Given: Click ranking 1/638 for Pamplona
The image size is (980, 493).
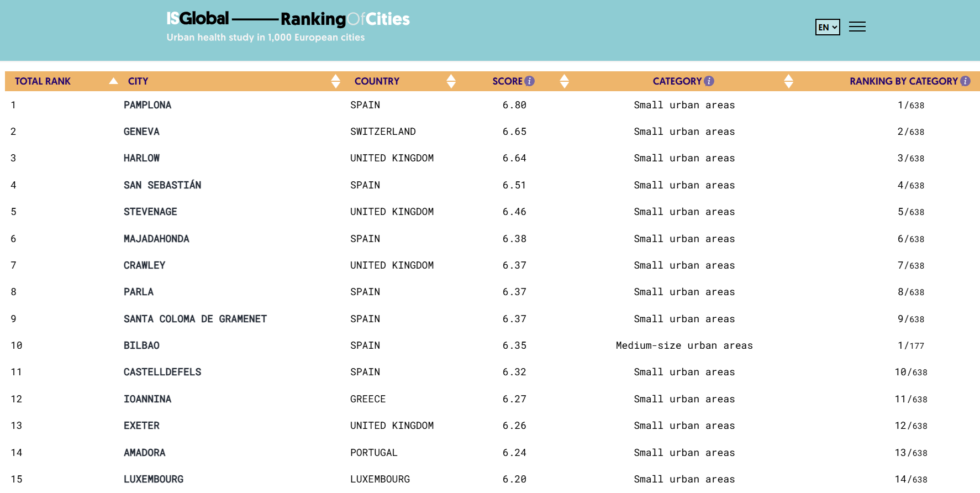Looking at the screenshot, I should 911,105.
